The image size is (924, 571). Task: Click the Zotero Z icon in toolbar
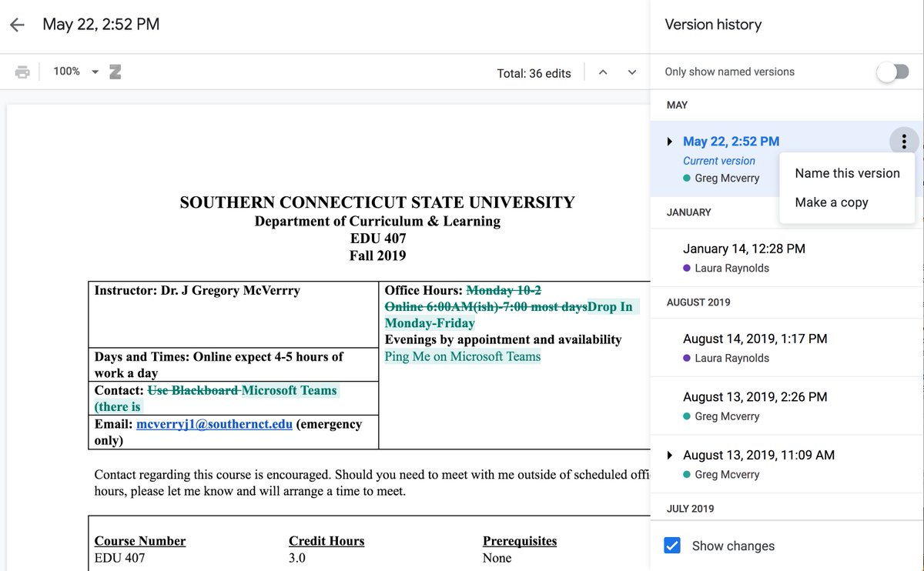pos(115,72)
